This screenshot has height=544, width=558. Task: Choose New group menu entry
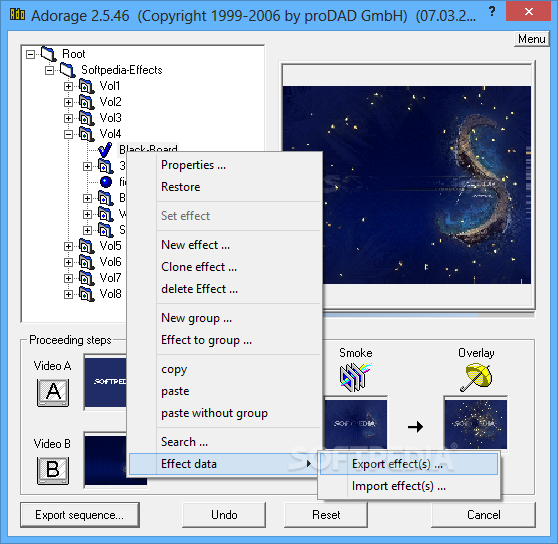point(225,318)
